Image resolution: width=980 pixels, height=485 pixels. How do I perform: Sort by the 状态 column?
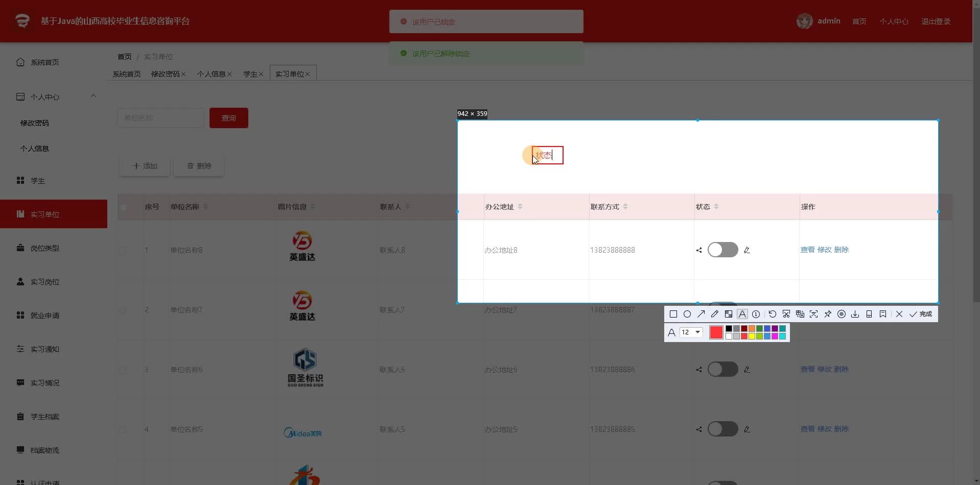click(x=716, y=207)
